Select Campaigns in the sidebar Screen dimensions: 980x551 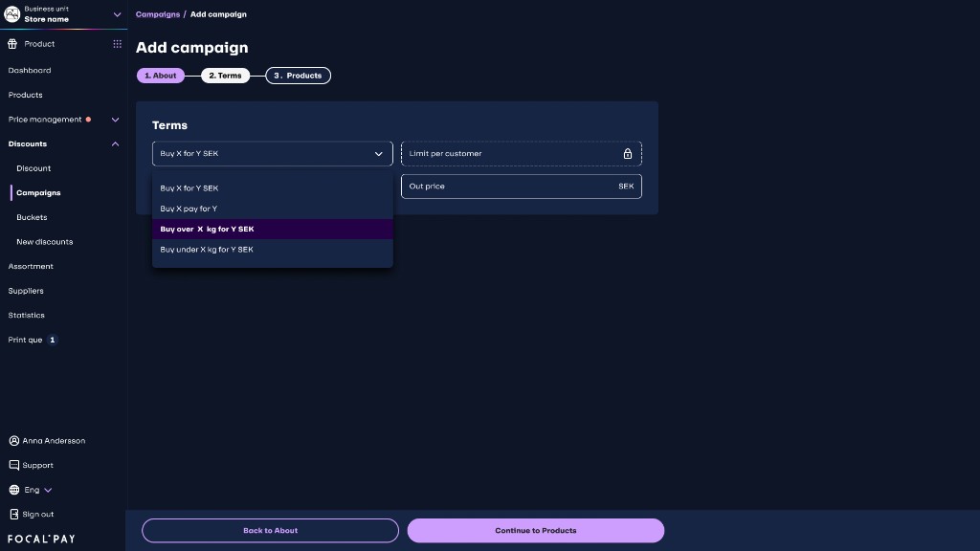click(x=38, y=193)
